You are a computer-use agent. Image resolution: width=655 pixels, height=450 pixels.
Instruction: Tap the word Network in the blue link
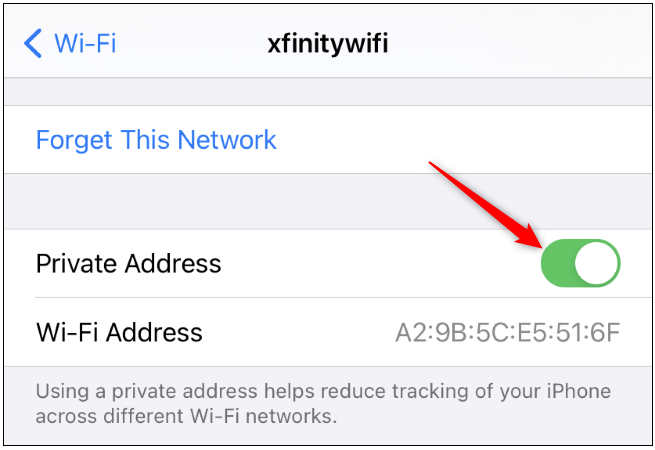[227, 140]
